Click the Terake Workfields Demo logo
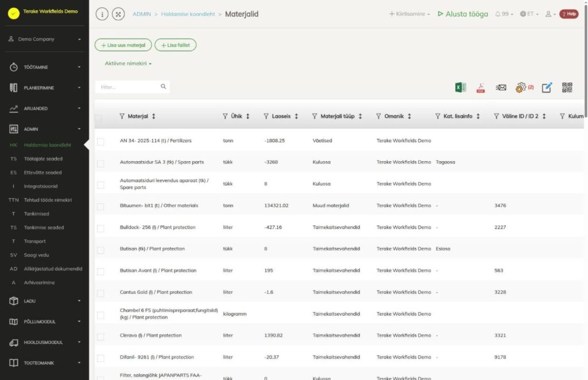This screenshot has width=588, height=380. pos(14,14)
